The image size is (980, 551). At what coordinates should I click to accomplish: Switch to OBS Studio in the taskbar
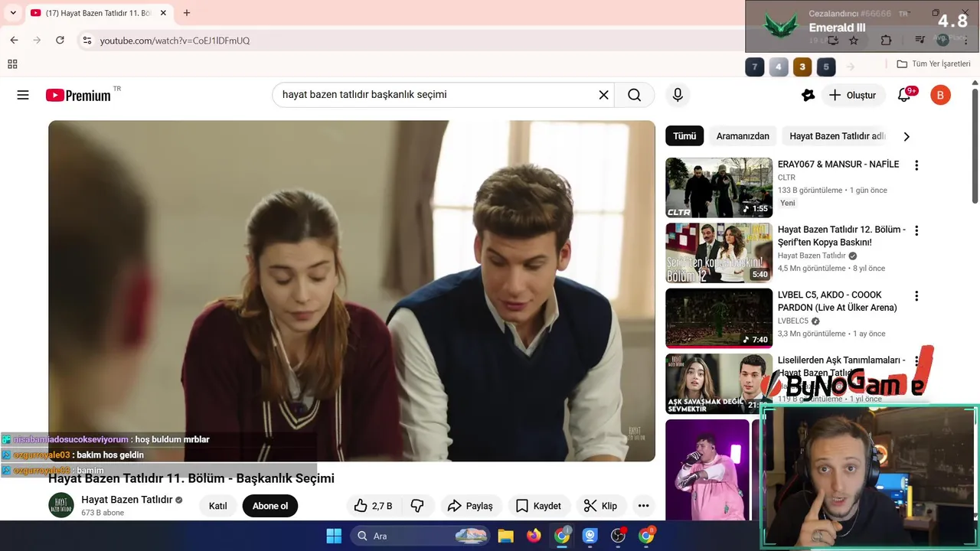pyautogui.click(x=618, y=536)
